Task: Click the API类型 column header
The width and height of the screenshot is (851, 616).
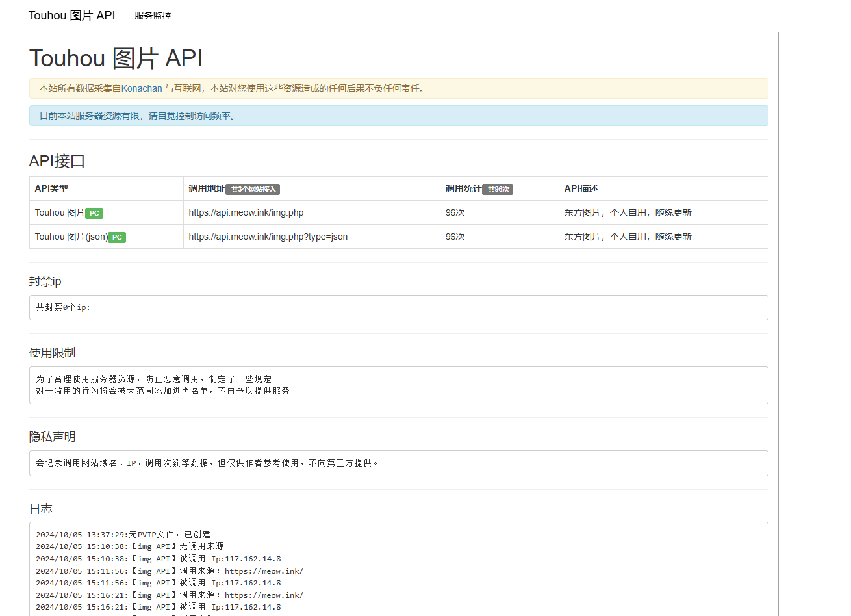Action: coord(51,188)
